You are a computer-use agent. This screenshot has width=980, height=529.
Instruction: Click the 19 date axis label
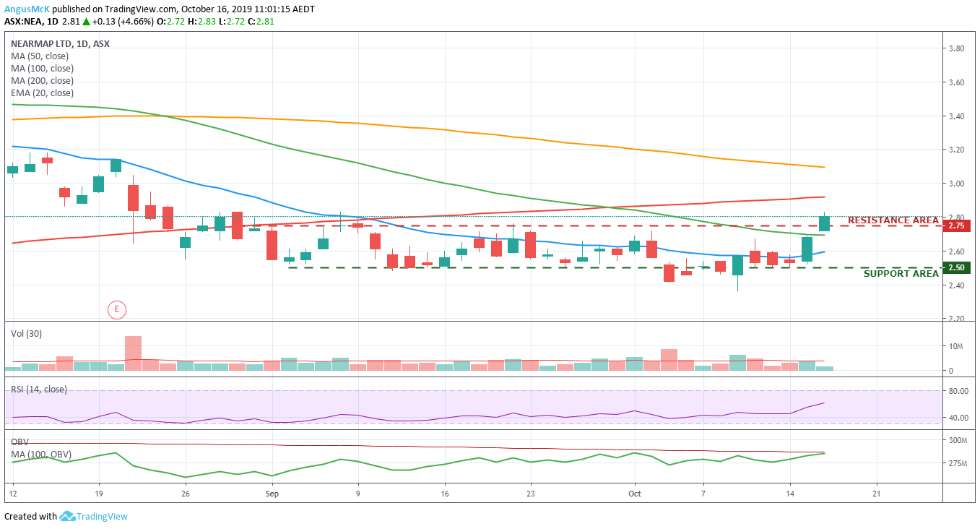click(98, 494)
